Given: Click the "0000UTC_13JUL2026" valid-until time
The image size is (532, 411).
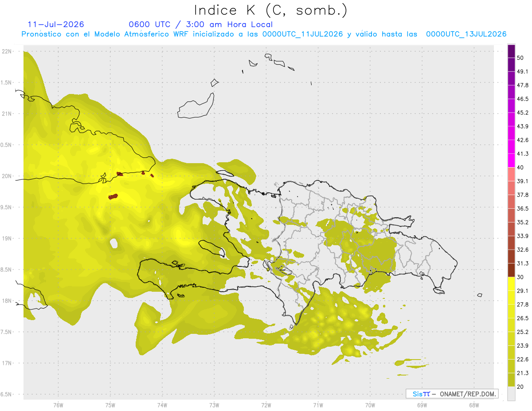Looking at the screenshot, I should 466,34.
